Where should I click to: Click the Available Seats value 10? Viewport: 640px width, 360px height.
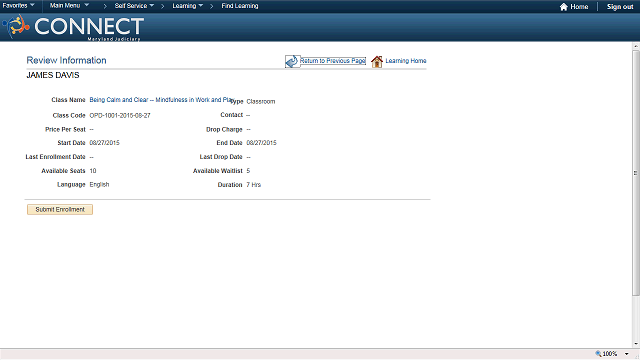93,171
